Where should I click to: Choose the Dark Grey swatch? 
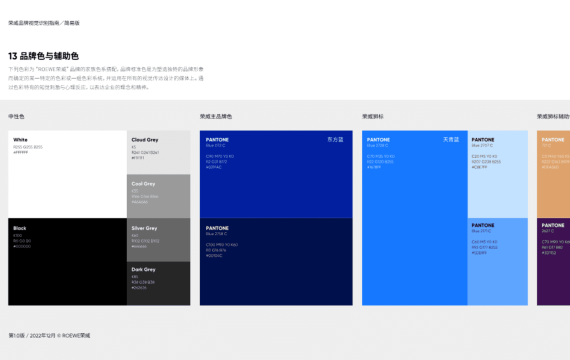(x=158, y=283)
